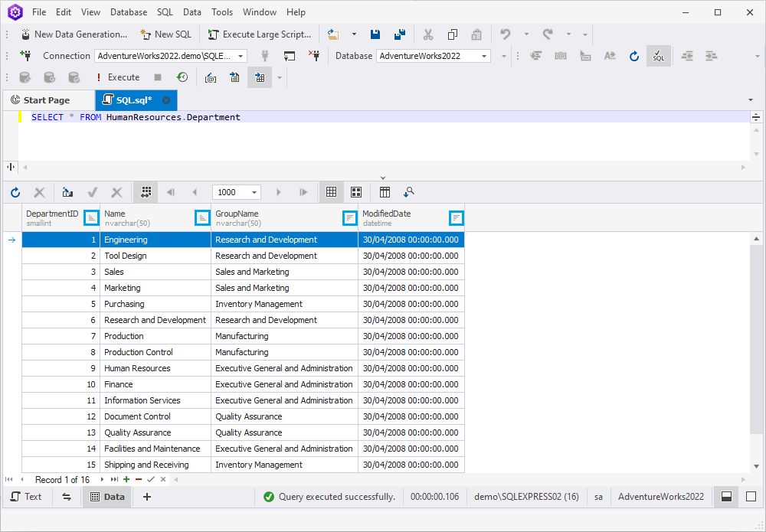Viewport: 766px width, 532px height.
Task: Open the Connection combo box
Action: click(171, 56)
